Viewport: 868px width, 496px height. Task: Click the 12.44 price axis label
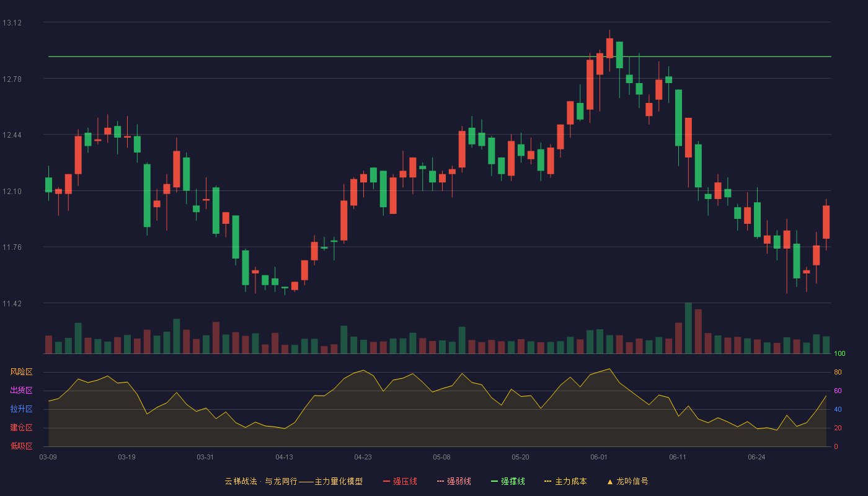click(x=12, y=135)
